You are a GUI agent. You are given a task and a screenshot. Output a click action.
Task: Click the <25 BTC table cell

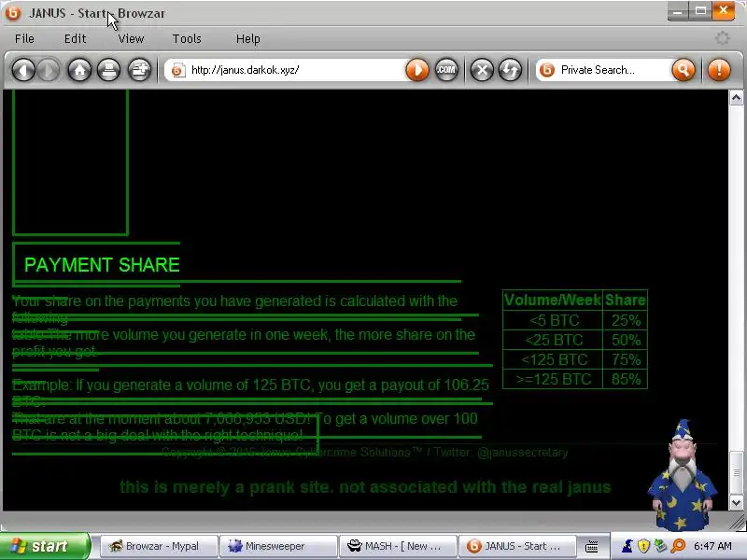click(x=553, y=340)
